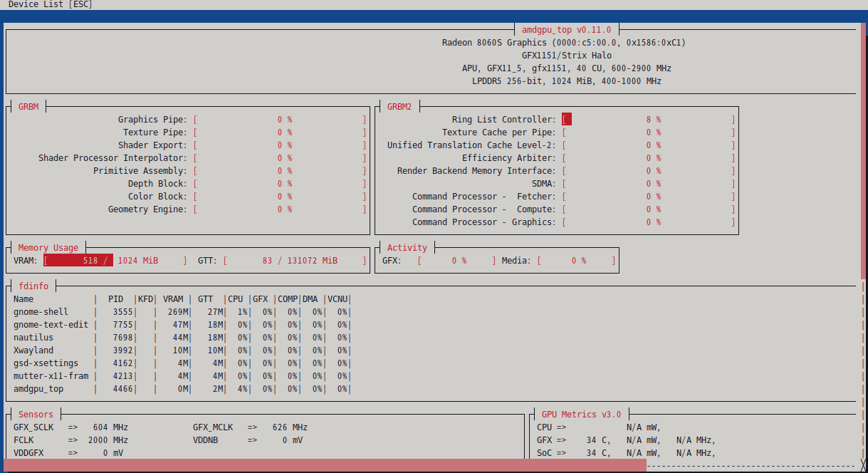Click the Efficiency Arbiter label
868x473 pixels.
point(508,158)
